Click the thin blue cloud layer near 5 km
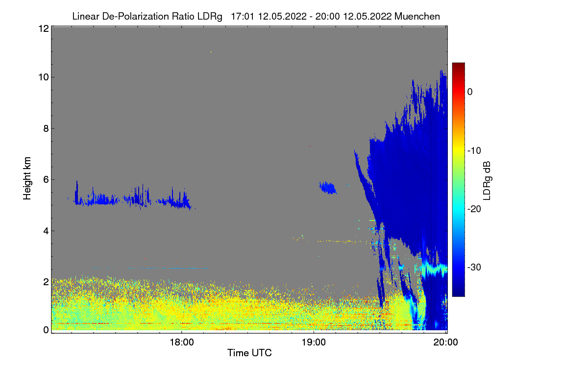The width and height of the screenshot is (588, 392). coord(132,199)
